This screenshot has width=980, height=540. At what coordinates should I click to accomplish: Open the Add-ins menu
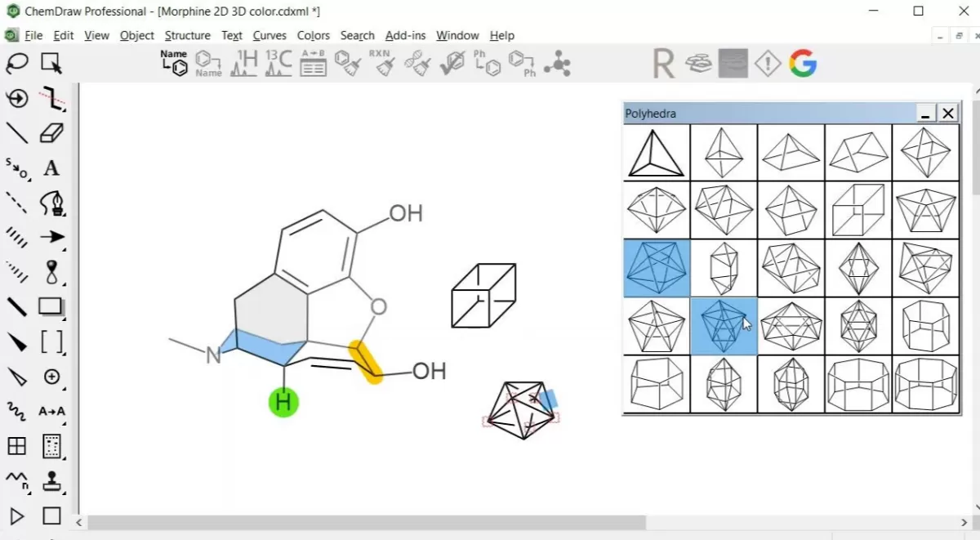tap(405, 35)
